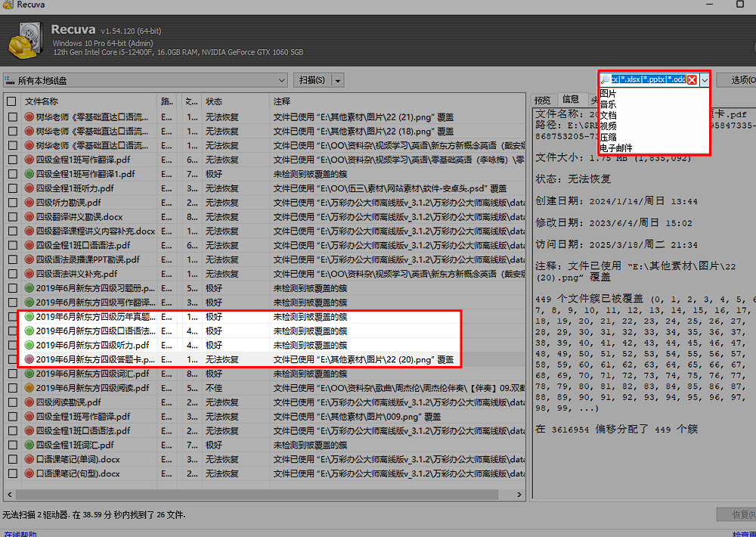Choose 文档 from the filter list
The width and height of the screenshot is (756, 537).
point(608,115)
